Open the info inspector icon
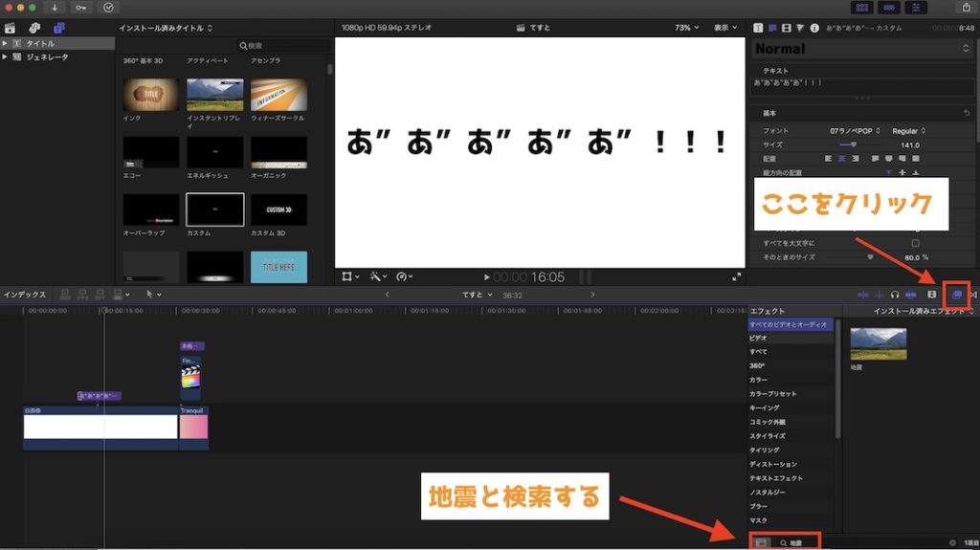 814,28
